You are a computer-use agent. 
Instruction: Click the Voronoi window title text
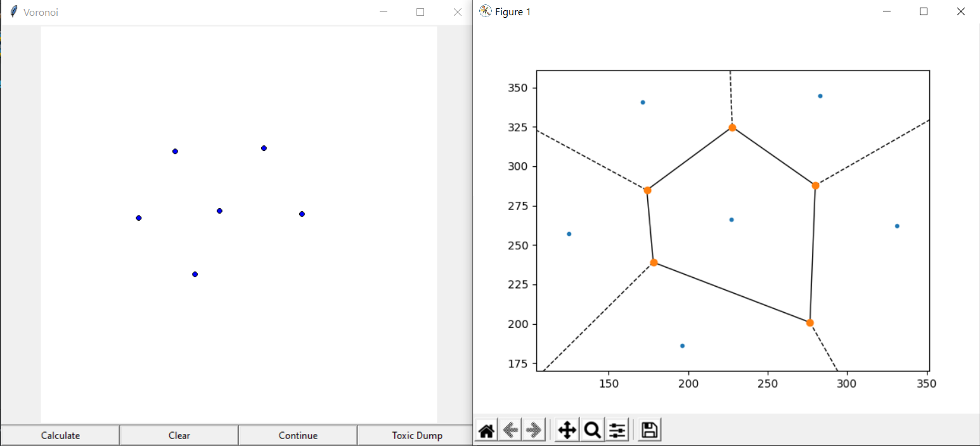pyautogui.click(x=41, y=12)
